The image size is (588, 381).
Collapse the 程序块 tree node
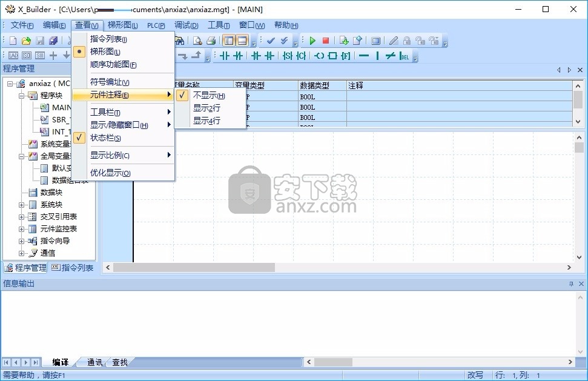(22, 96)
